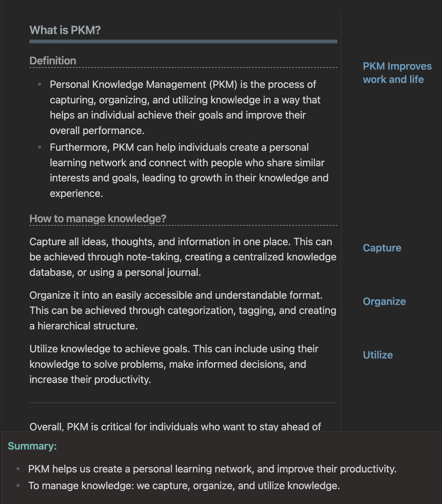This screenshot has height=504, width=442.
Task: Click the bullet dot before "Furthermore"
Action: (40, 147)
